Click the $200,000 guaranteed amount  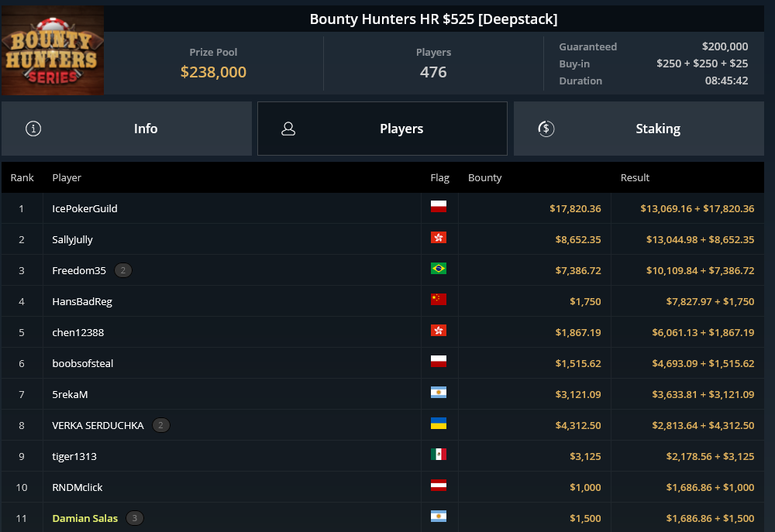tap(725, 46)
